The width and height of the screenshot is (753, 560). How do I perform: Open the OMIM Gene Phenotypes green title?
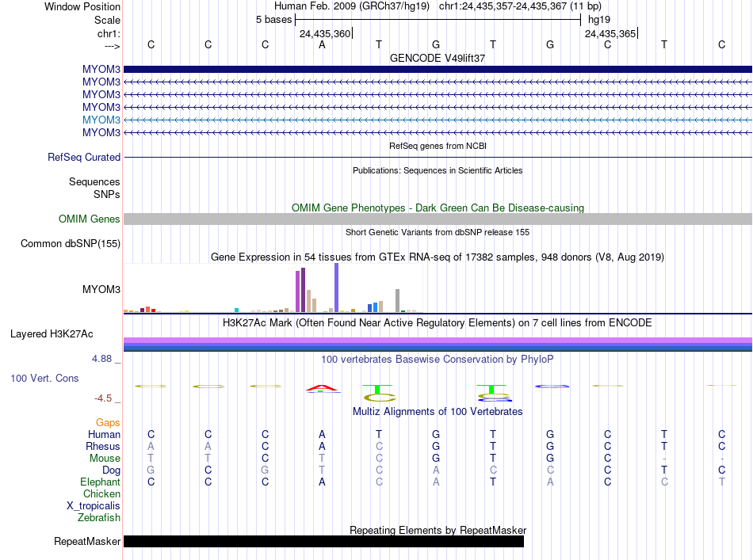(438, 208)
